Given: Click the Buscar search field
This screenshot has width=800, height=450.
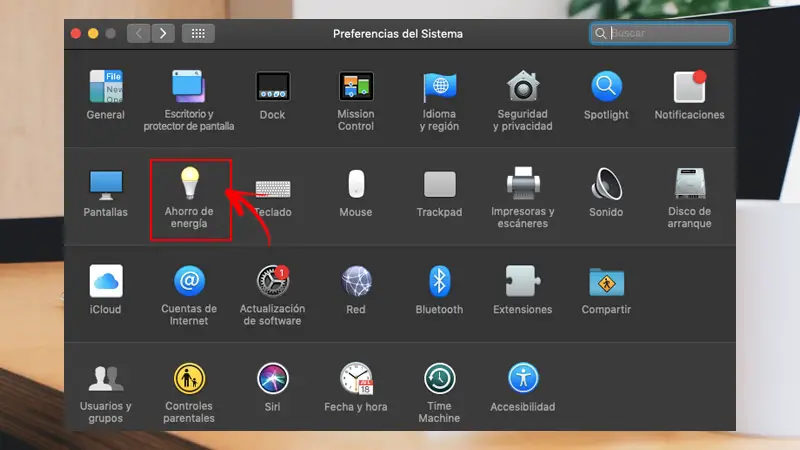Looking at the screenshot, I should click(x=661, y=33).
